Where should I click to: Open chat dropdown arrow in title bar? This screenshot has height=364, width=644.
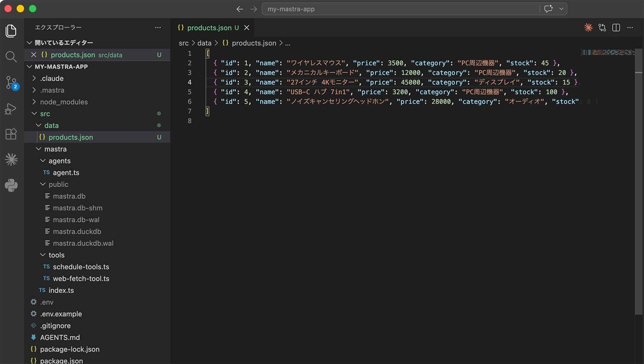point(561,9)
